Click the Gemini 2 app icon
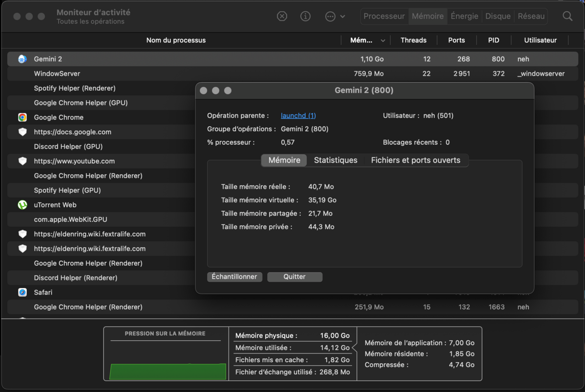 point(22,59)
